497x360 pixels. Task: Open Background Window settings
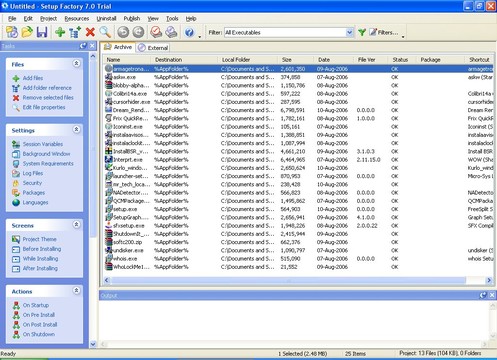click(x=46, y=154)
